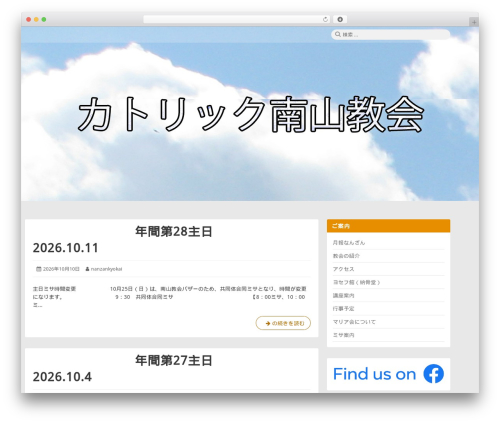Open post 年間第28主日 2026.10.11
The image size is (500, 423).
pyautogui.click(x=172, y=240)
